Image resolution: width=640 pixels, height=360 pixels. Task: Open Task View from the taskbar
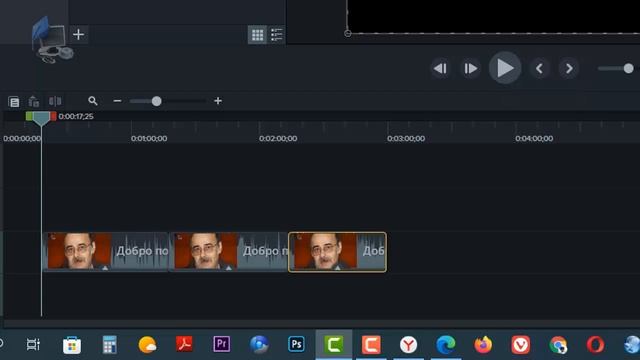click(x=33, y=345)
